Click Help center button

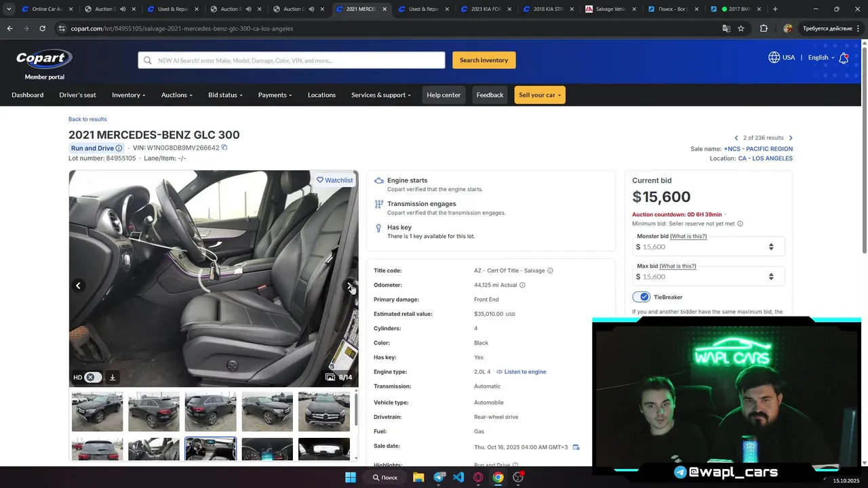(443, 95)
